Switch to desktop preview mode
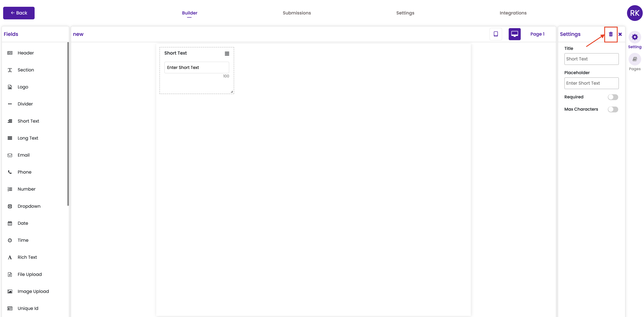644x317 pixels. [515, 34]
